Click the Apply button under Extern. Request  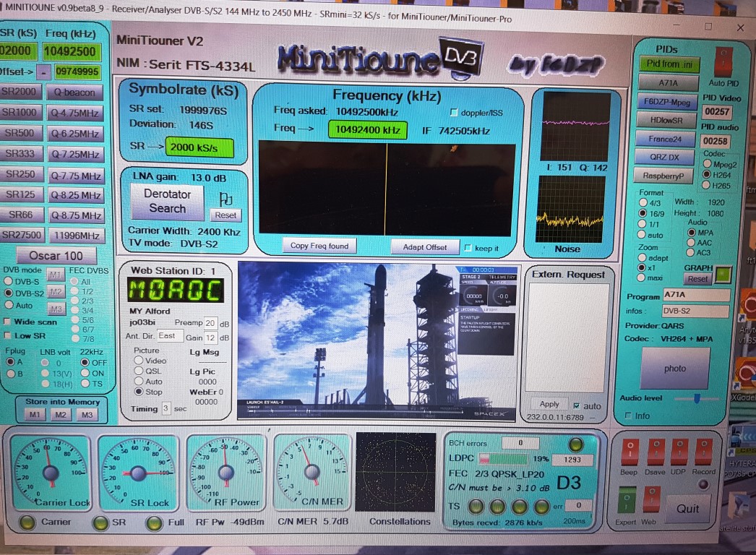tap(549, 404)
